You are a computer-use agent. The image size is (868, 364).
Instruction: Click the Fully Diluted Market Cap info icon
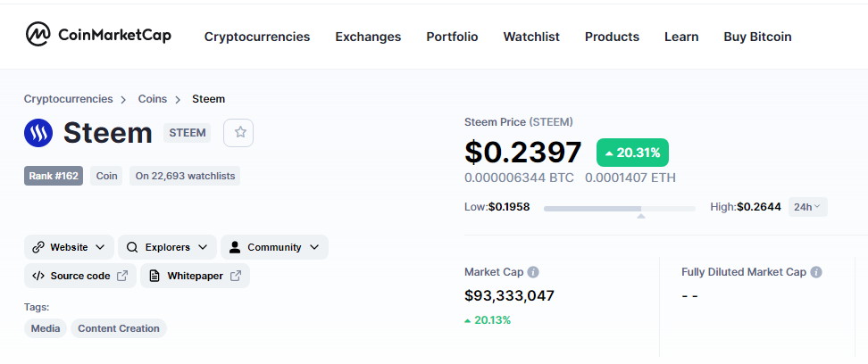[x=816, y=272]
